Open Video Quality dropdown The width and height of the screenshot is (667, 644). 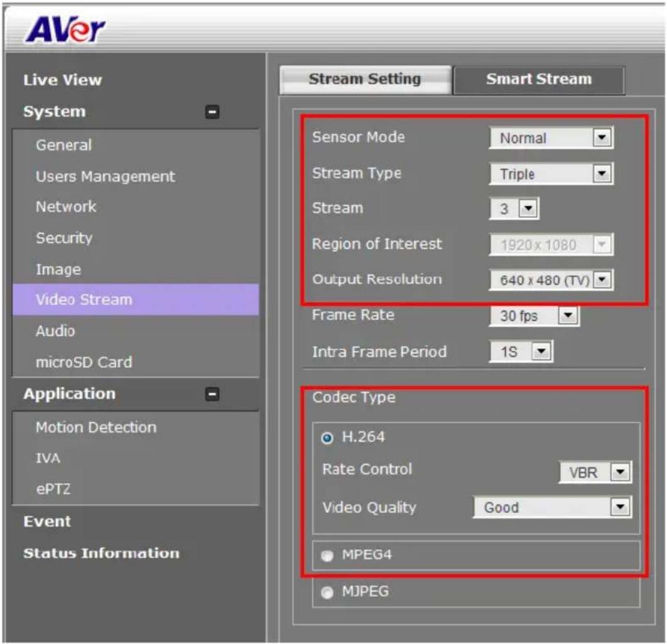click(553, 507)
